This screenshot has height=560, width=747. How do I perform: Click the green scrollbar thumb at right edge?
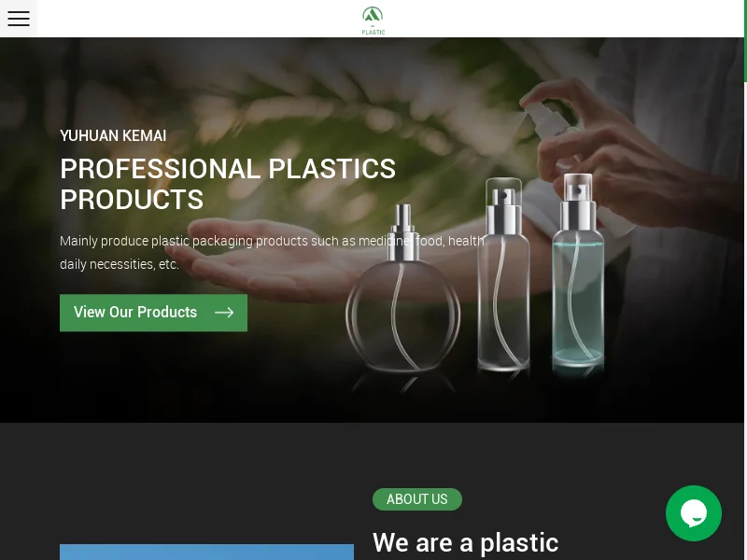click(745, 41)
